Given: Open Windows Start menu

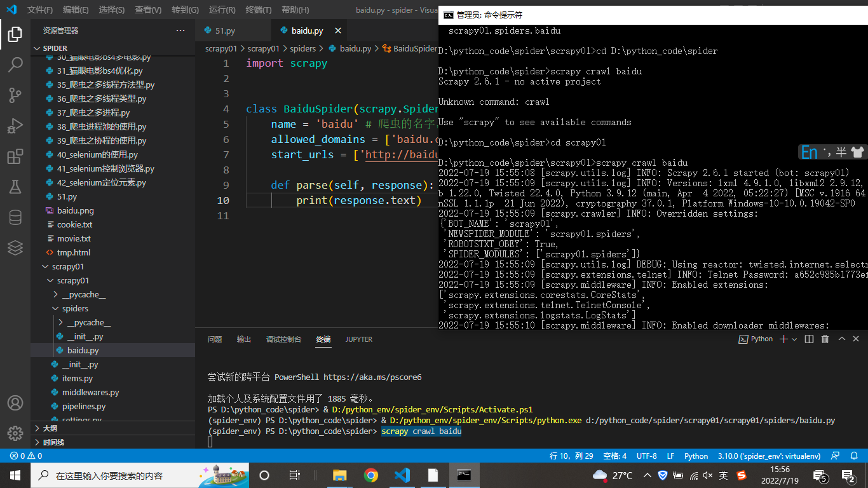Looking at the screenshot, I should point(15,475).
